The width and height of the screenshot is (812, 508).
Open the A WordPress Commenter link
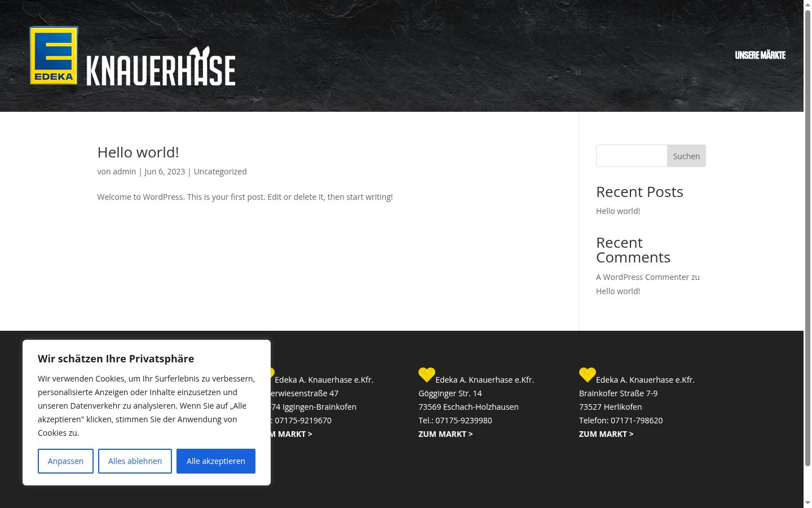[x=643, y=277]
